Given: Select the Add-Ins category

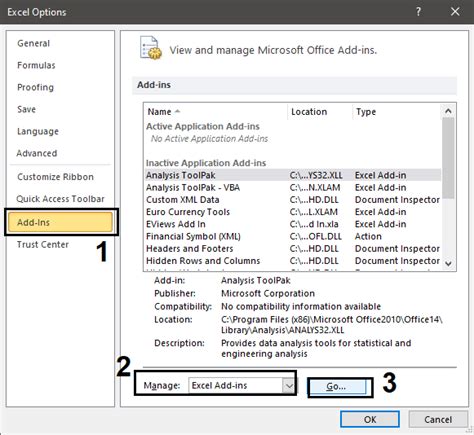Looking at the screenshot, I should [60, 222].
